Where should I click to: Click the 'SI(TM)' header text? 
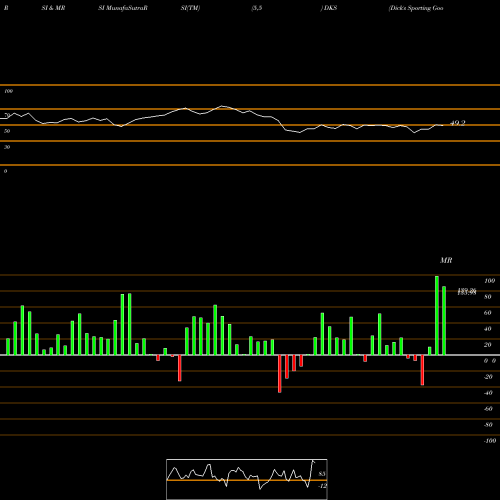point(190,8)
